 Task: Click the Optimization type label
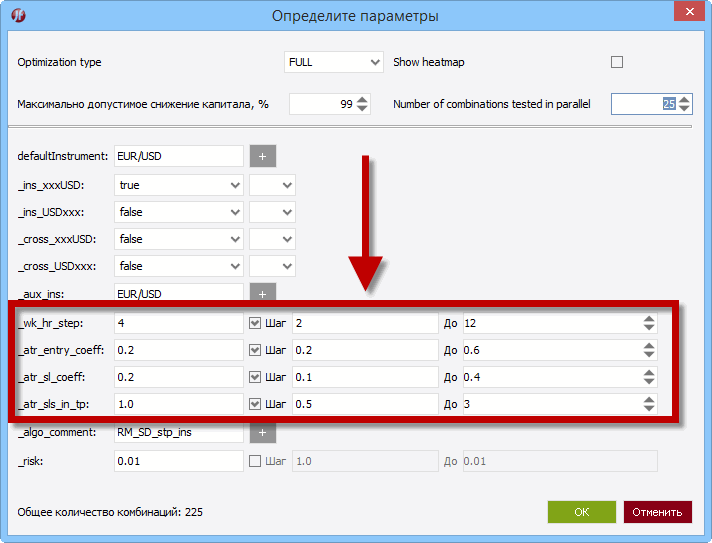coord(59,62)
